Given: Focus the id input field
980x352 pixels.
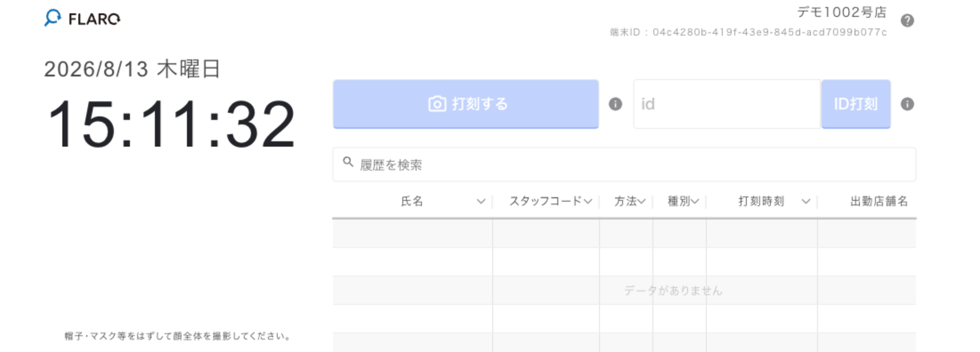Looking at the screenshot, I should [x=727, y=104].
